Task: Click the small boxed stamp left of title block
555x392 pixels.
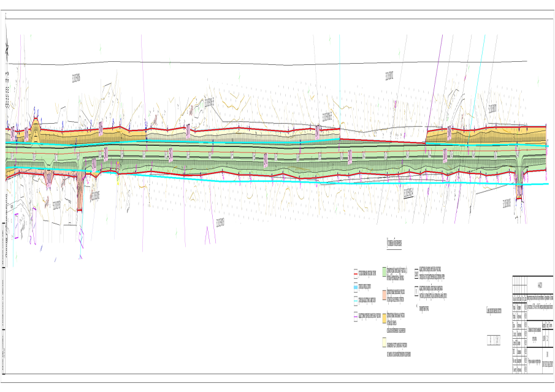Action: [x=493, y=339]
